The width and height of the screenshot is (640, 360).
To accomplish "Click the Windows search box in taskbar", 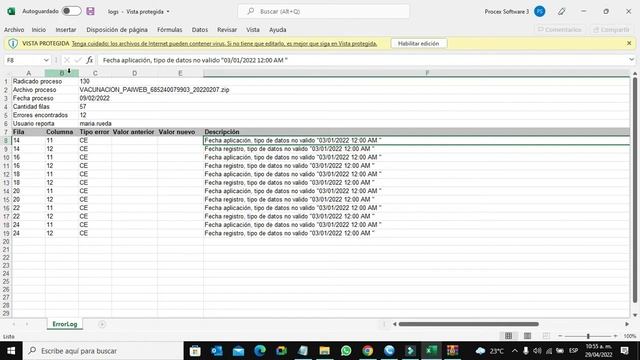I will 103,351.
